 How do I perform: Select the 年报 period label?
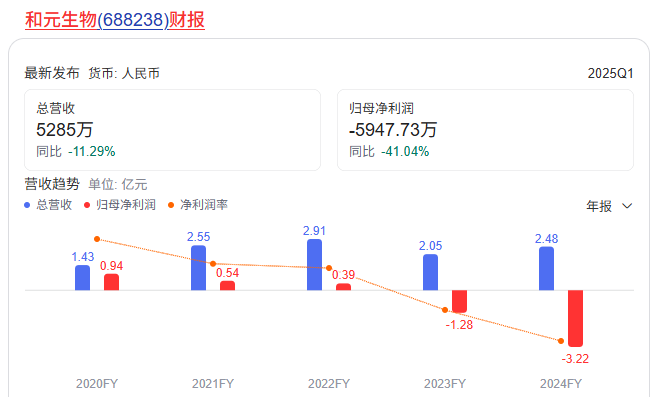point(599,206)
